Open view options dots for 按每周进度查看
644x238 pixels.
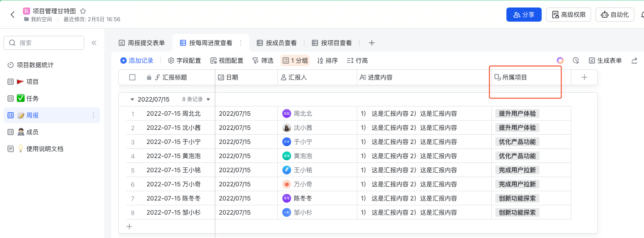pos(241,43)
